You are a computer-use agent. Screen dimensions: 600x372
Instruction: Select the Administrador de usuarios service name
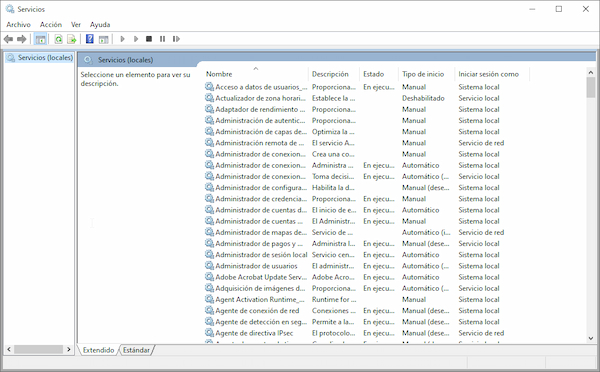(x=256, y=266)
